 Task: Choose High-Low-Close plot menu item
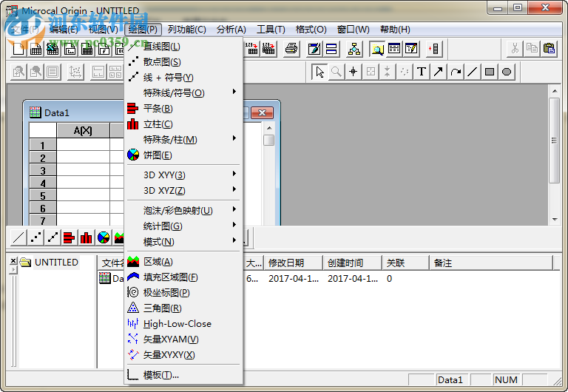(x=183, y=323)
